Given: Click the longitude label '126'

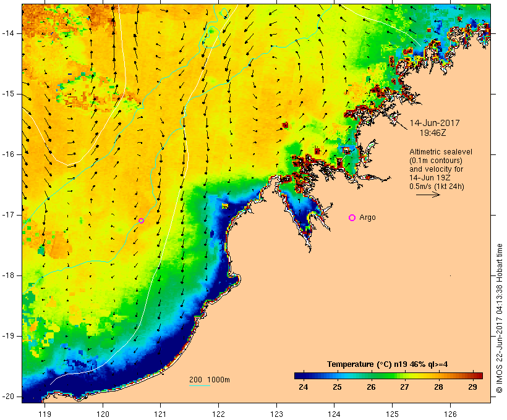Looking at the screenshot, I should point(450,414).
